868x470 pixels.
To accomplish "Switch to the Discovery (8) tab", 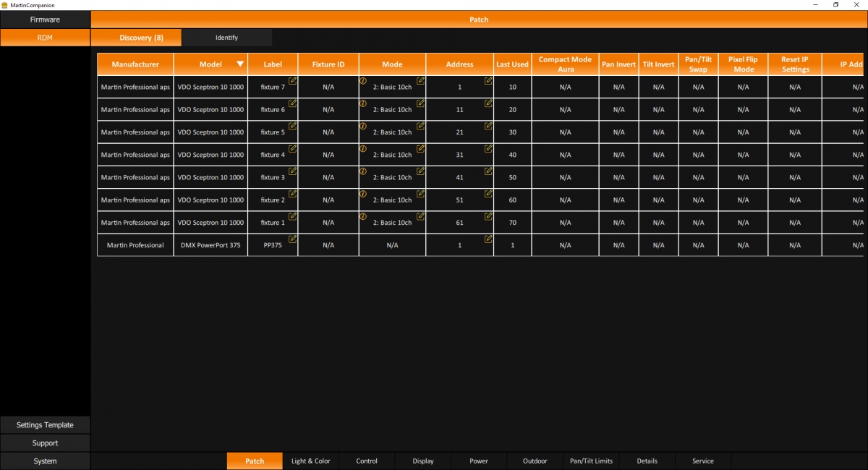I will [x=136, y=38].
